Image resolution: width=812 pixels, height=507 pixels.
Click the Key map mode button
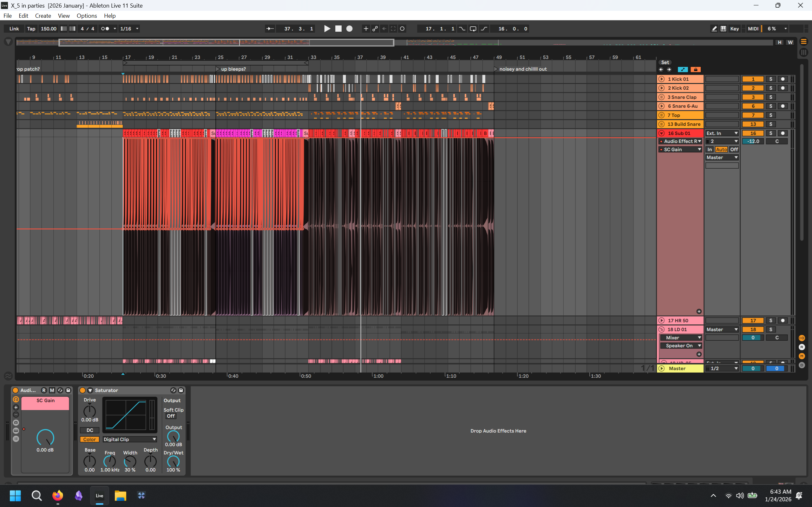734,29
